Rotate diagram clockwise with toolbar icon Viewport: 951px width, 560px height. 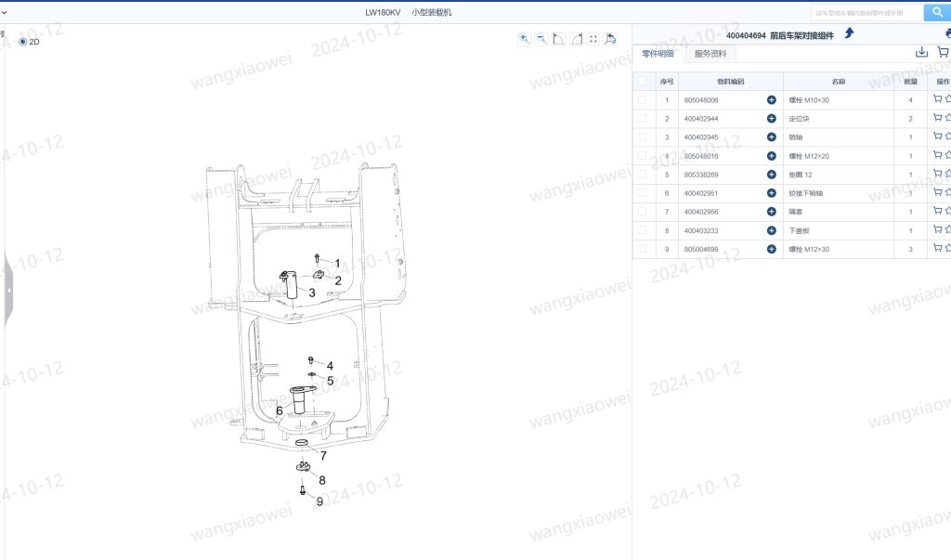pyautogui.click(x=576, y=39)
